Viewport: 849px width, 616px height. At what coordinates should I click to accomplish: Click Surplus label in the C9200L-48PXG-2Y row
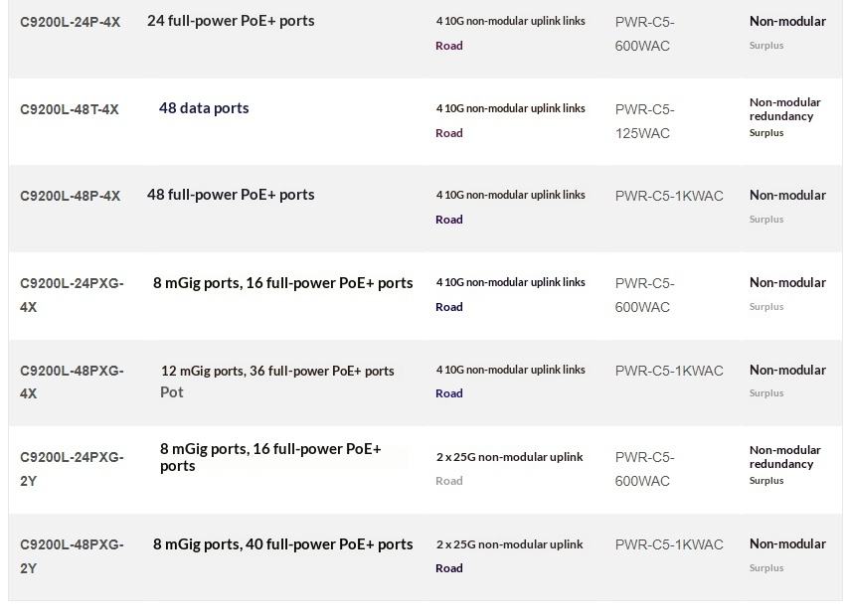coord(766,568)
